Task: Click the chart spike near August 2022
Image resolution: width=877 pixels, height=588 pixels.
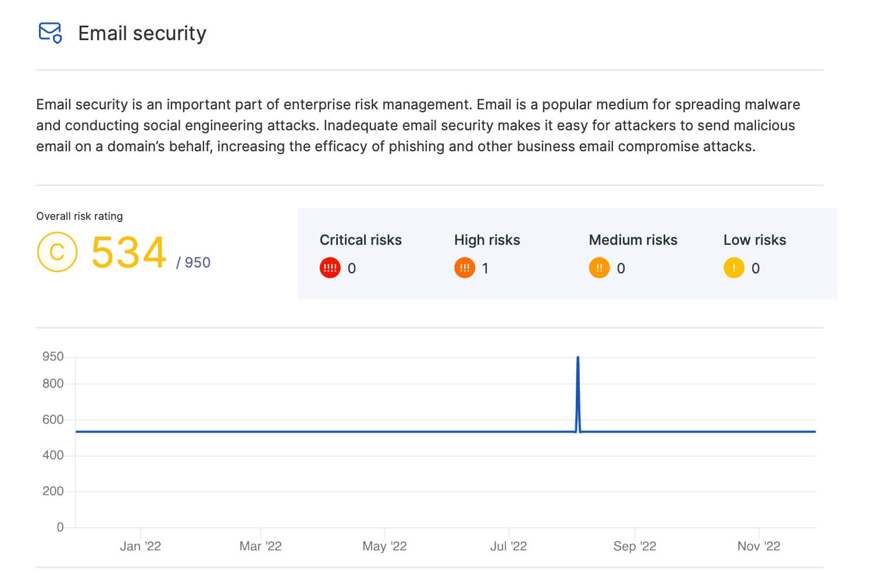Action: click(578, 372)
